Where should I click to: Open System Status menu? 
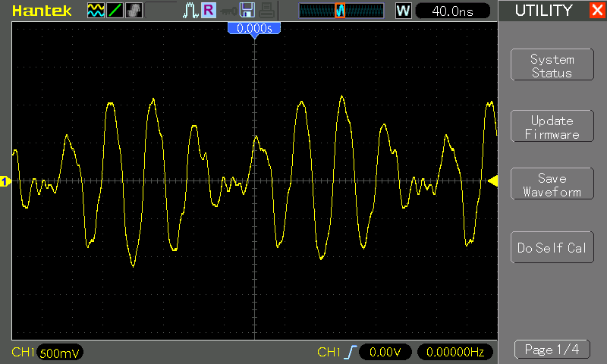[552, 64]
